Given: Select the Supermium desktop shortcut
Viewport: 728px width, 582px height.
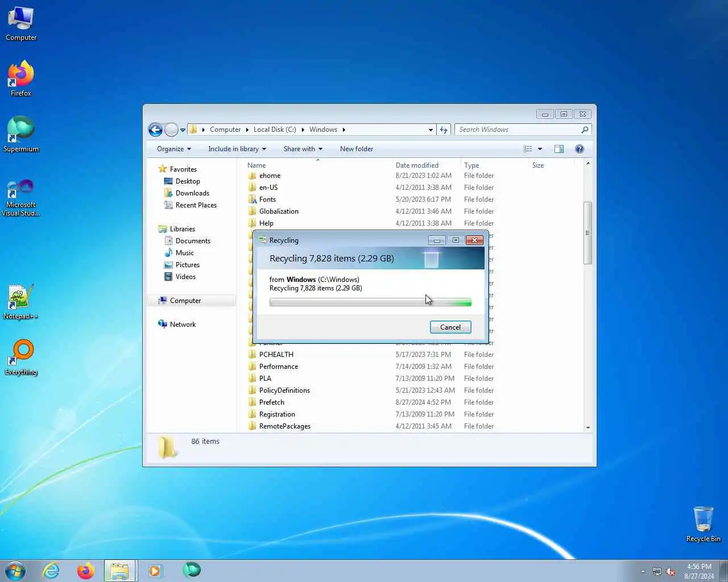Looking at the screenshot, I should click(21, 134).
